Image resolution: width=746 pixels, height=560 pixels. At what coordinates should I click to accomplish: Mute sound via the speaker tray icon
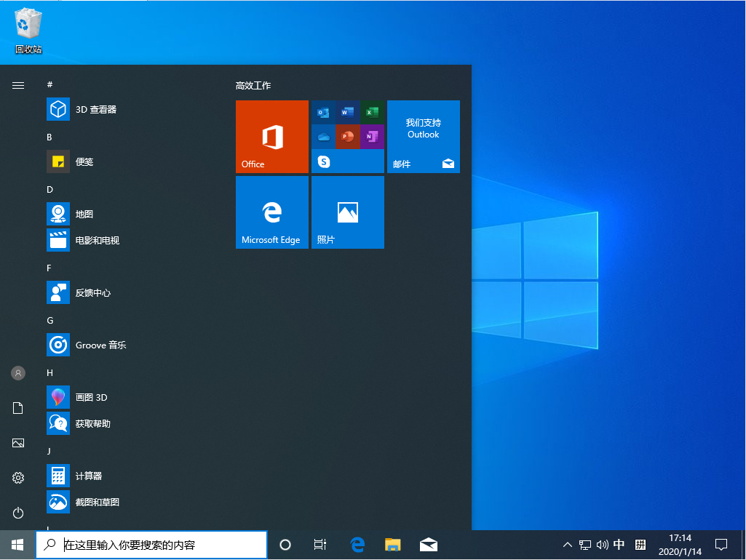(x=602, y=544)
